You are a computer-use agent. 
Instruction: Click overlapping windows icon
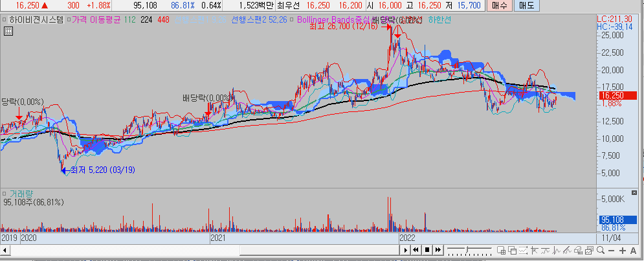[512, 250]
